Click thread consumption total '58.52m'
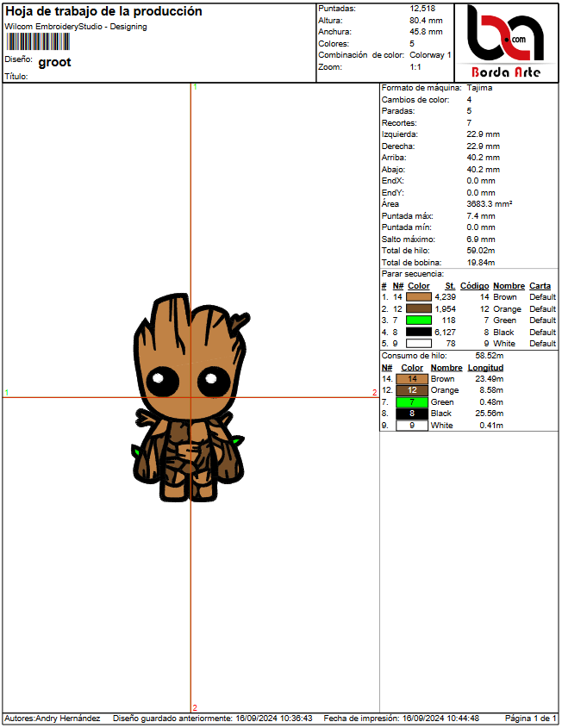Image resolution: width=562 pixels, height=728 pixels. (489, 356)
